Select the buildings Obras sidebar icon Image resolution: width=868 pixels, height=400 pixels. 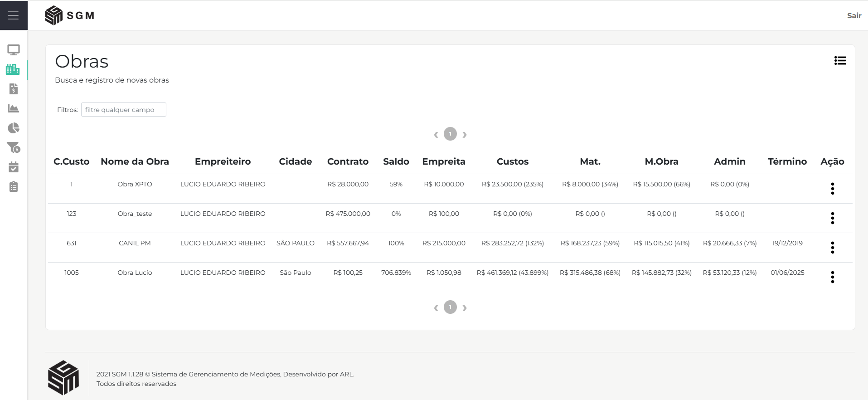[x=13, y=69]
